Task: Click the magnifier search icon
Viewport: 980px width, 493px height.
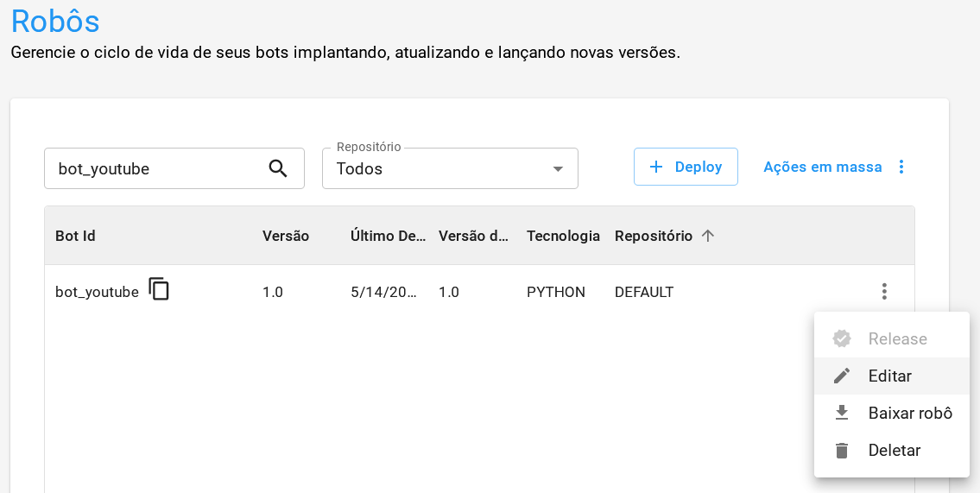Action: click(x=277, y=168)
